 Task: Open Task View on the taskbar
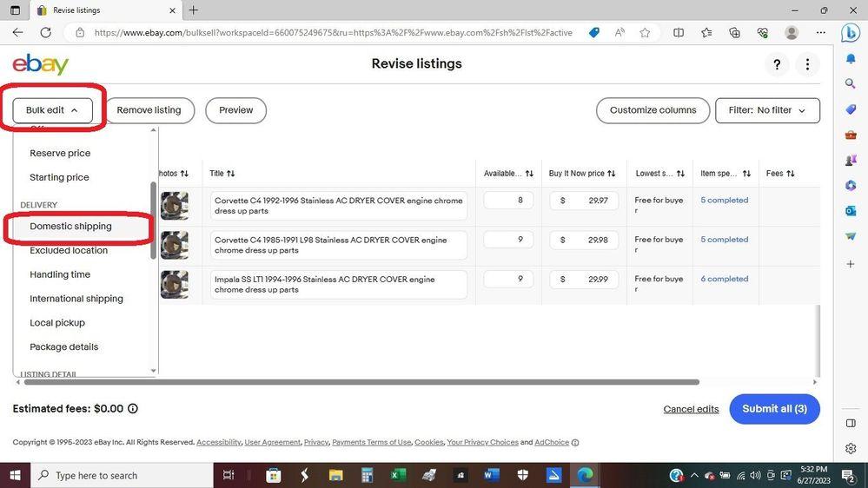[x=228, y=475]
